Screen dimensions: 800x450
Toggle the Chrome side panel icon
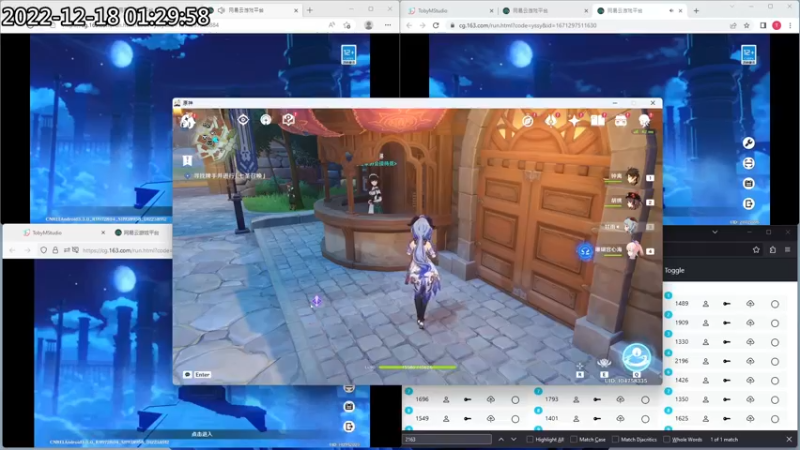[x=763, y=25]
